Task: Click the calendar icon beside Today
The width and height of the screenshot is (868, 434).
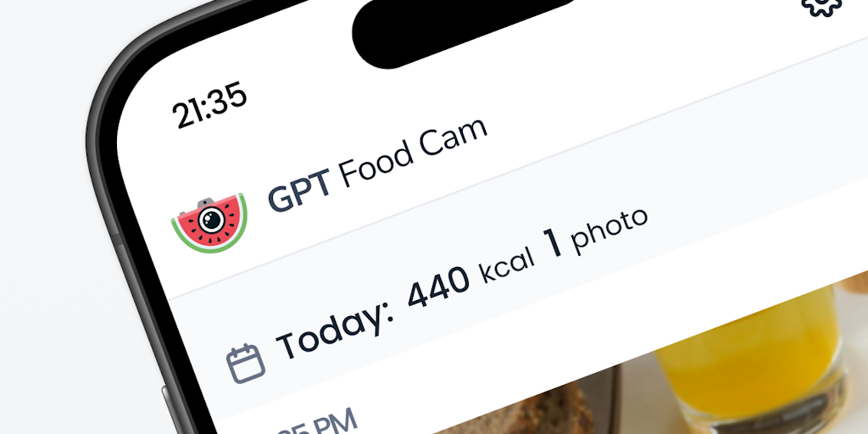Action: tap(246, 363)
